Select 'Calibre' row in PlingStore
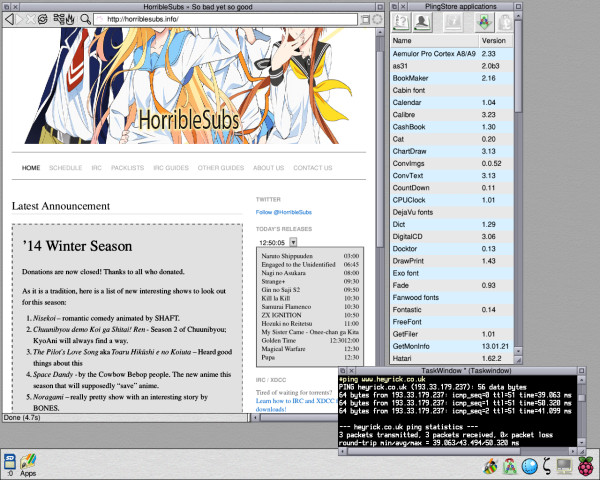 pos(452,115)
